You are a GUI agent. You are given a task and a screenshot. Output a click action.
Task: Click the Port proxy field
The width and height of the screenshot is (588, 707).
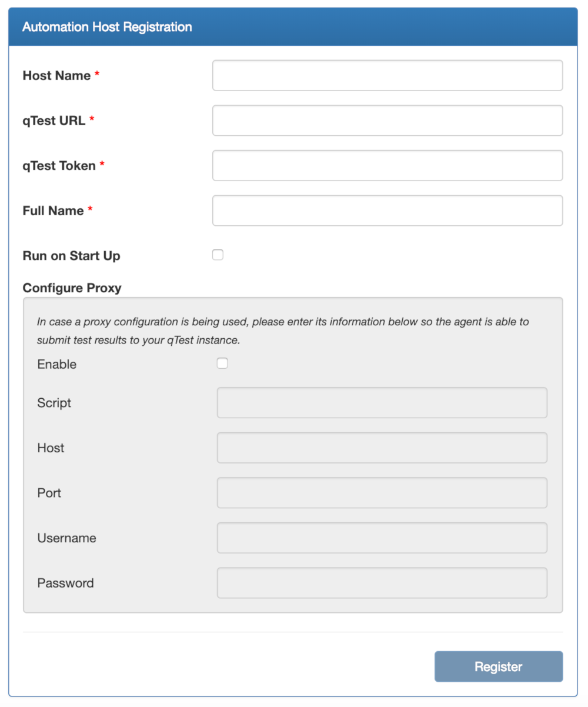[382, 492]
